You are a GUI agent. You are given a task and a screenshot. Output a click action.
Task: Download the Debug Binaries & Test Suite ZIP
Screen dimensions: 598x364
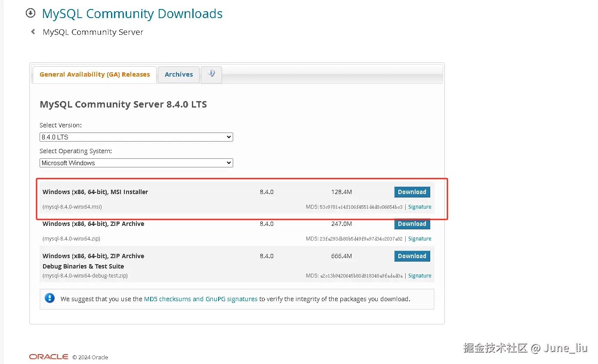[412, 256]
